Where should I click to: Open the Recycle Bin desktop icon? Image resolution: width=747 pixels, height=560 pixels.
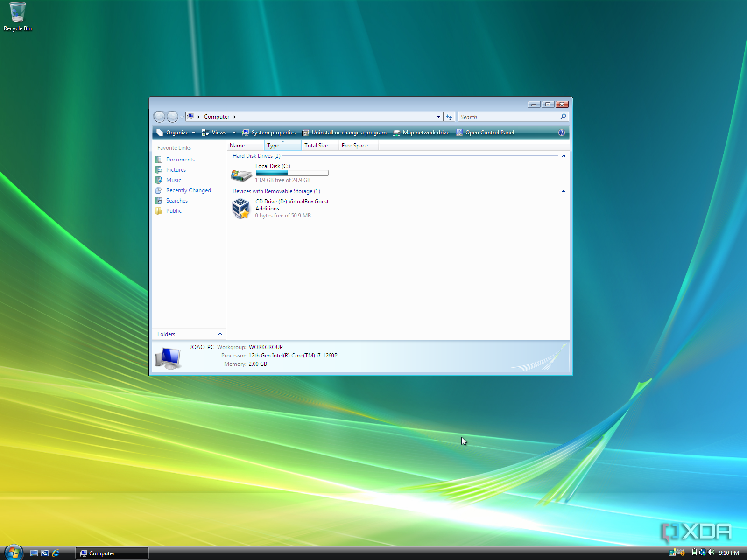[x=18, y=17]
